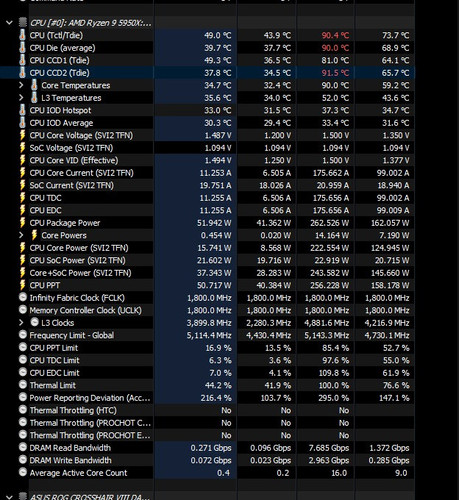
Task: Click lightning icon for CPU Package Power
Action: tap(22, 223)
